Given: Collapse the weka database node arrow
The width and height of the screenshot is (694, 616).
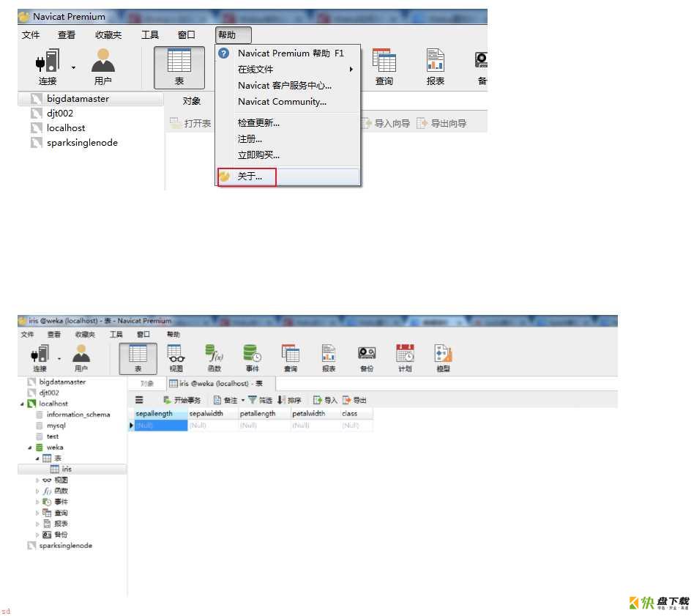Looking at the screenshot, I should click(30, 448).
